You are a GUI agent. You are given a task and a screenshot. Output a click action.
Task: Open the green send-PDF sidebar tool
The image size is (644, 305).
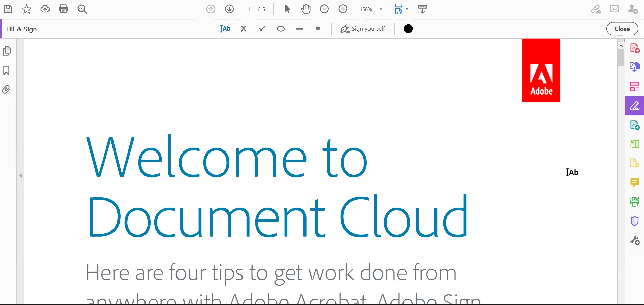click(x=635, y=125)
